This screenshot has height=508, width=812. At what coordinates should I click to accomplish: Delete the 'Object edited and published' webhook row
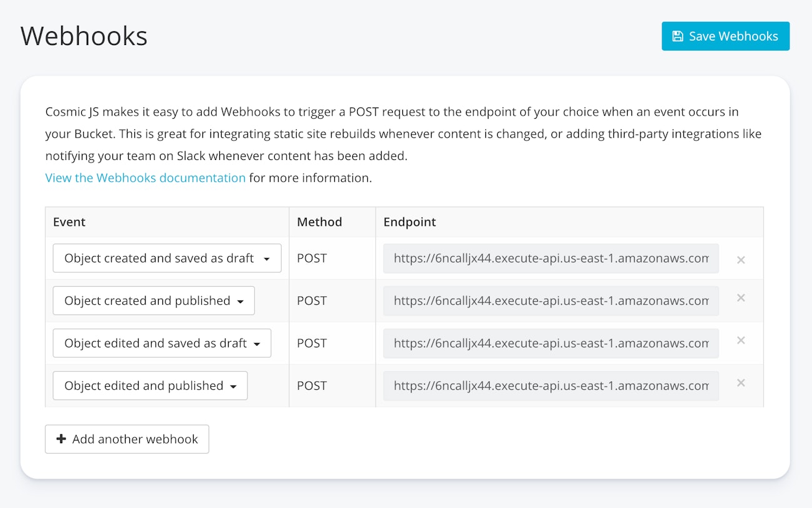click(x=741, y=383)
